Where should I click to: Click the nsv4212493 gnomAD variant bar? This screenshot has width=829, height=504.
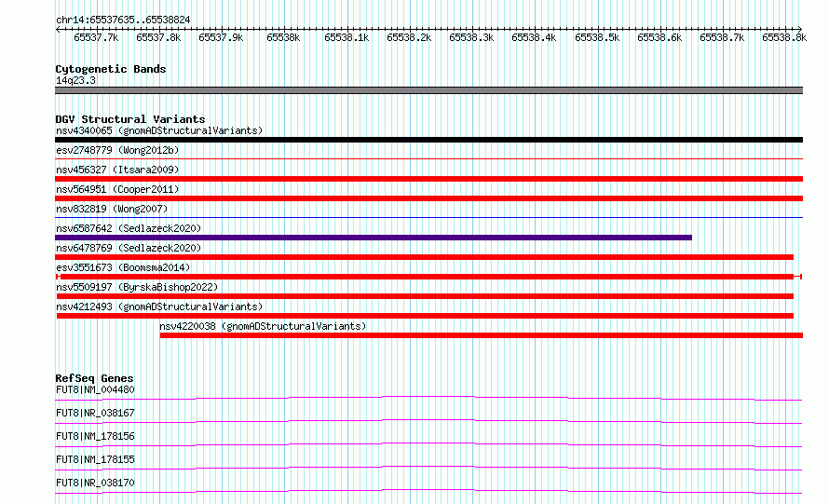tap(425, 316)
